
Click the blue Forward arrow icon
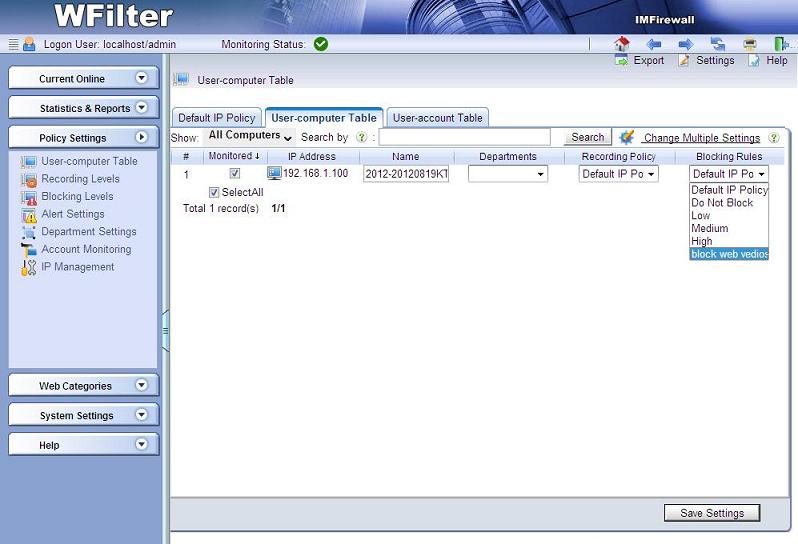[686, 44]
